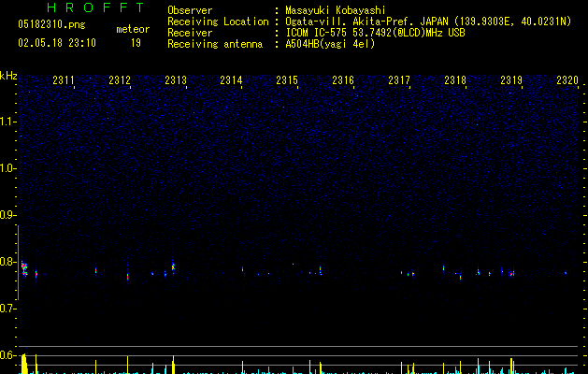This screenshot has height=374, width=588.
Task: Click the 0.8 kHz frequency label
Action: pos(7,262)
